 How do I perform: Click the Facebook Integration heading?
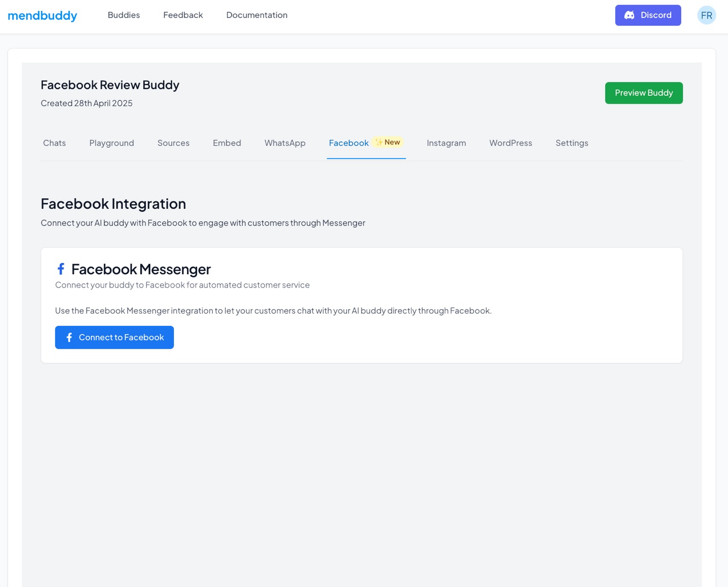point(113,204)
